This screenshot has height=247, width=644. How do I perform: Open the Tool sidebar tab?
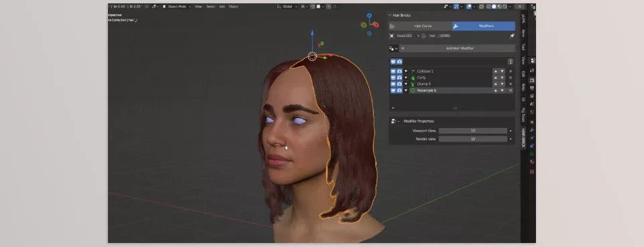pyautogui.click(x=523, y=46)
